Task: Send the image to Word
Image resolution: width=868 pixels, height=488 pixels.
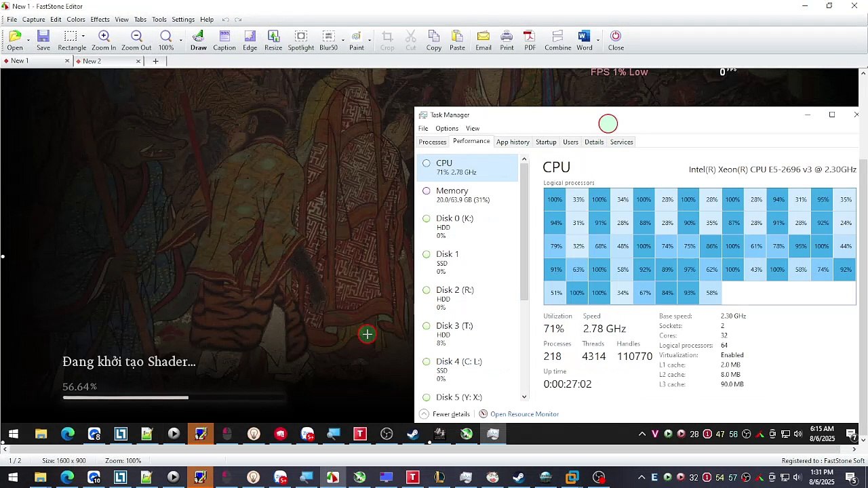Action: [585, 41]
